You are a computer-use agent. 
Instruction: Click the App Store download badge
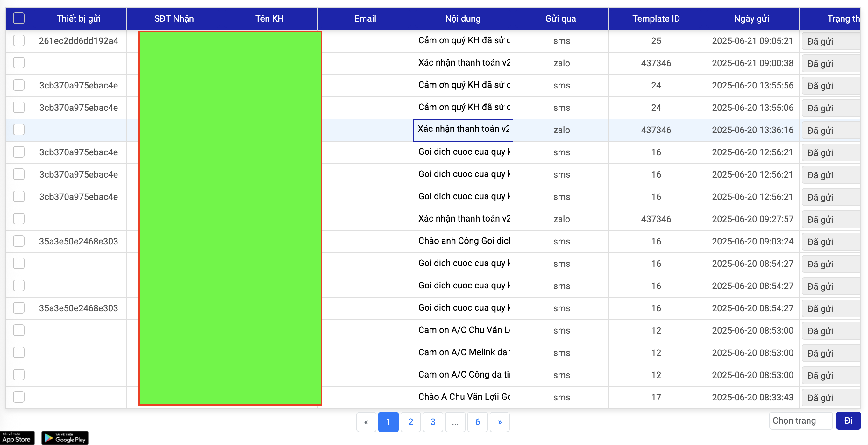click(17, 438)
